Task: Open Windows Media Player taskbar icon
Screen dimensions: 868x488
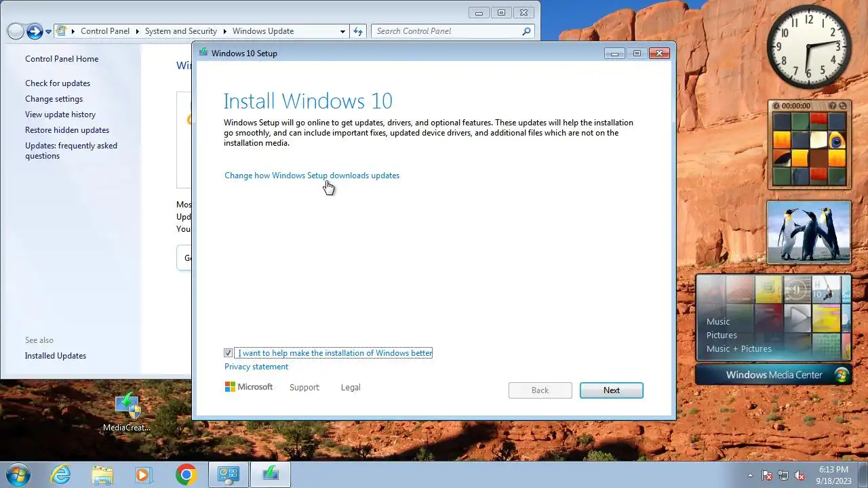Action: click(x=143, y=474)
